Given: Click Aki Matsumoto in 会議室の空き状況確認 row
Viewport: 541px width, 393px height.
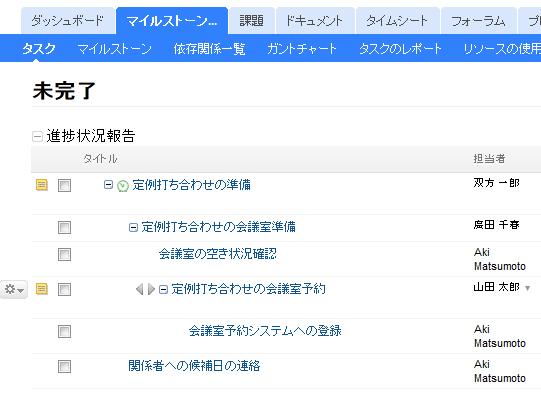Looking at the screenshot, I should click(x=500, y=259).
